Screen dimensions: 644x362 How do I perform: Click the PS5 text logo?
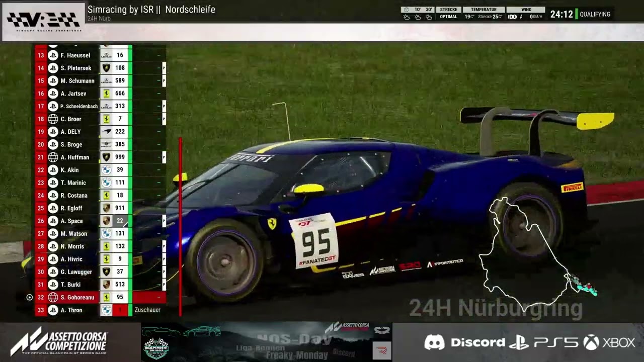556,343
